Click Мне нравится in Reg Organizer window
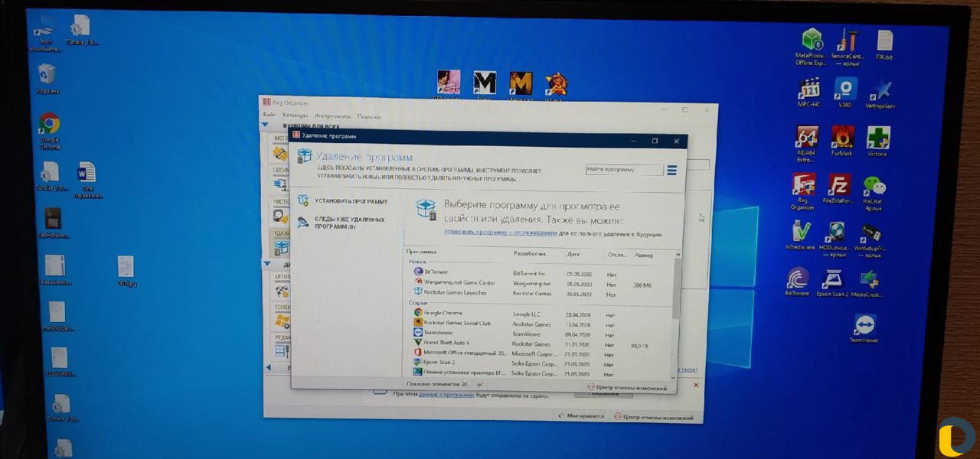 point(581,416)
